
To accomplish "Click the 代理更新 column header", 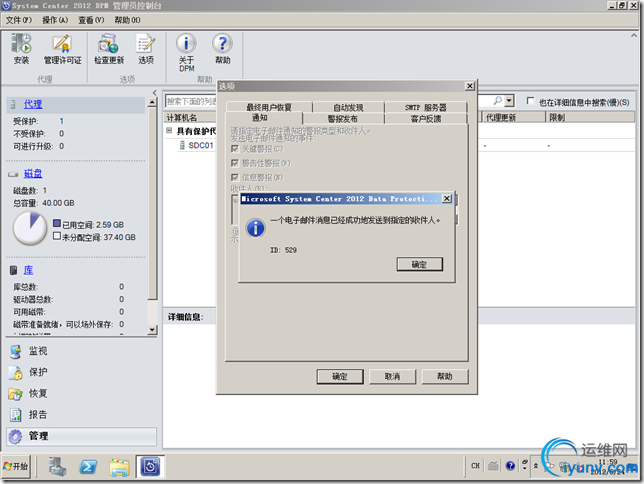I will [x=513, y=118].
